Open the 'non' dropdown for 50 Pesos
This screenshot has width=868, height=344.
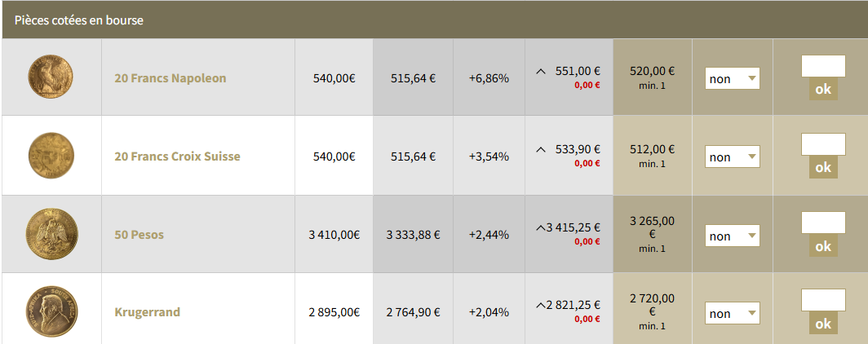point(733,236)
